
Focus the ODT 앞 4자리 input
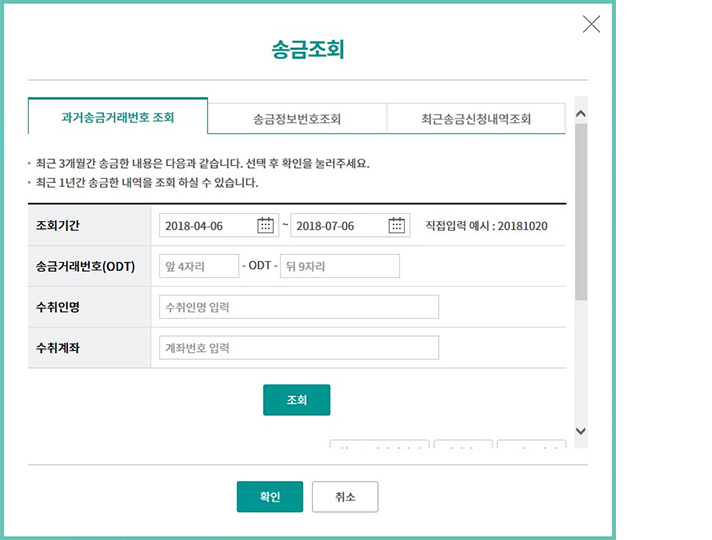pos(198,266)
